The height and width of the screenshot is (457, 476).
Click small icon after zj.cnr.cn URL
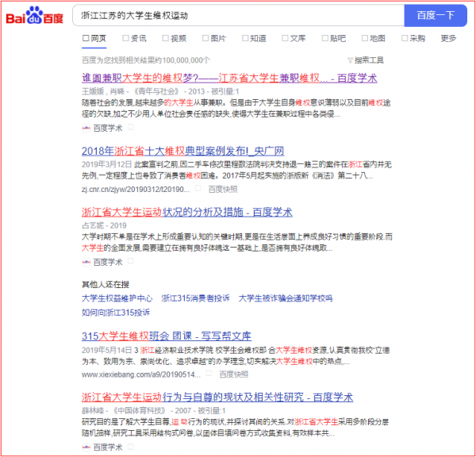coord(198,188)
